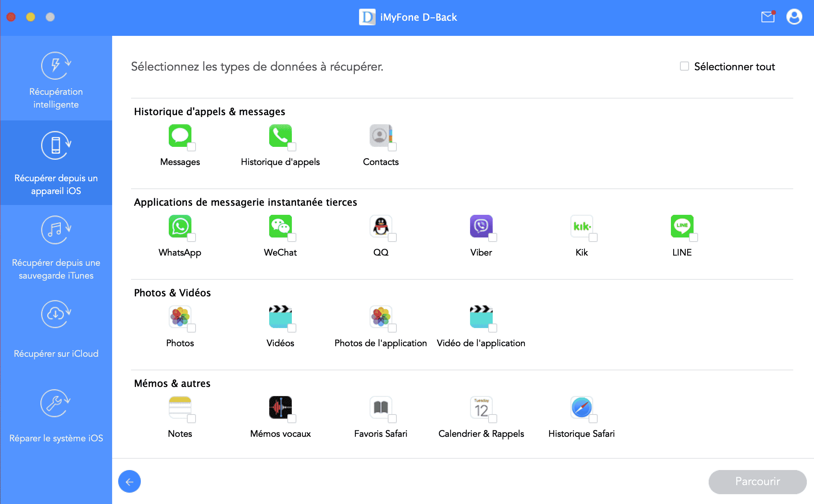814x504 pixels.
Task: Check the Mémos vocaux checkbox
Action: pos(292,419)
